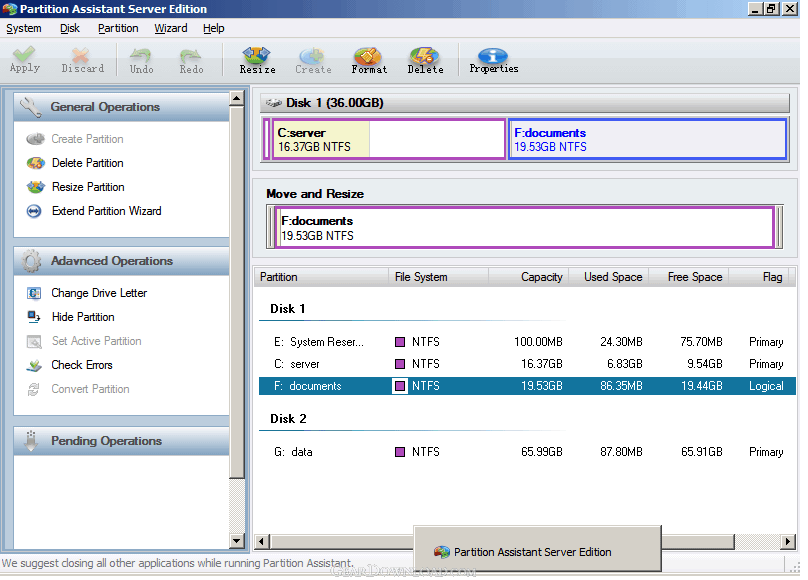Choose Check Errors operation
The image size is (808, 580).
pyautogui.click(x=82, y=365)
